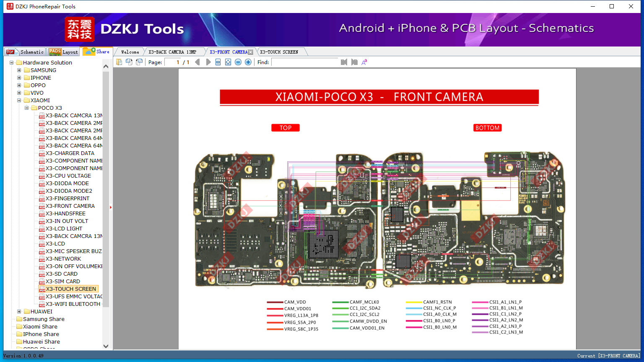Click the Page number input field

coord(173,62)
